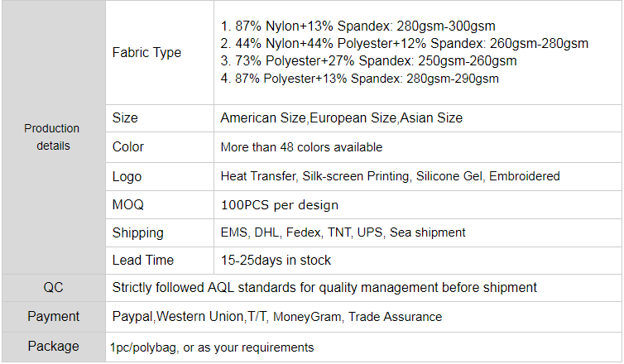Click the Size row label
Image resolution: width=624 pixels, height=364 pixels.
click(125, 118)
